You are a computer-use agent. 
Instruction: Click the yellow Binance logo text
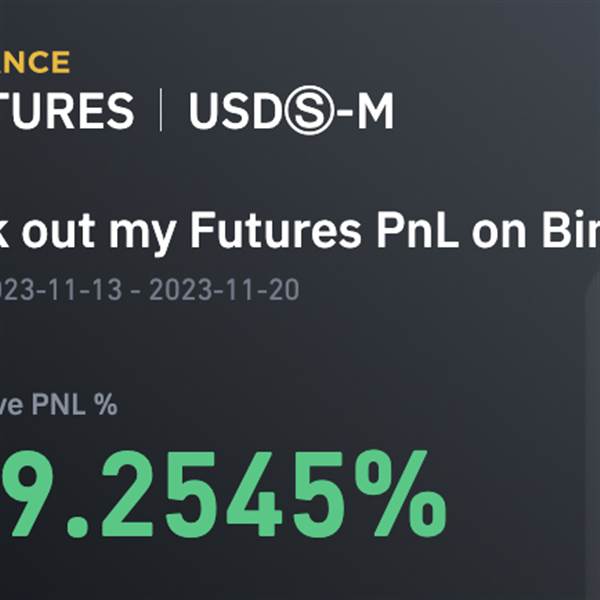35,62
